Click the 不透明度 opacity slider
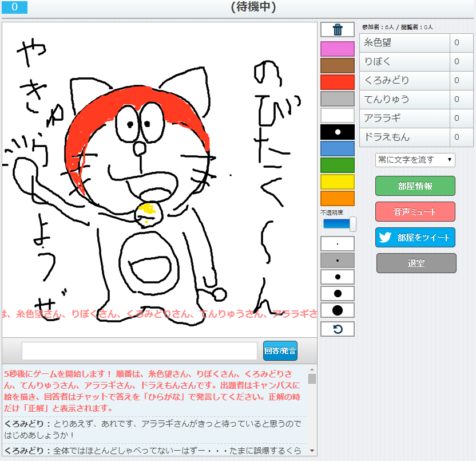The image size is (476, 461). pyautogui.click(x=339, y=224)
